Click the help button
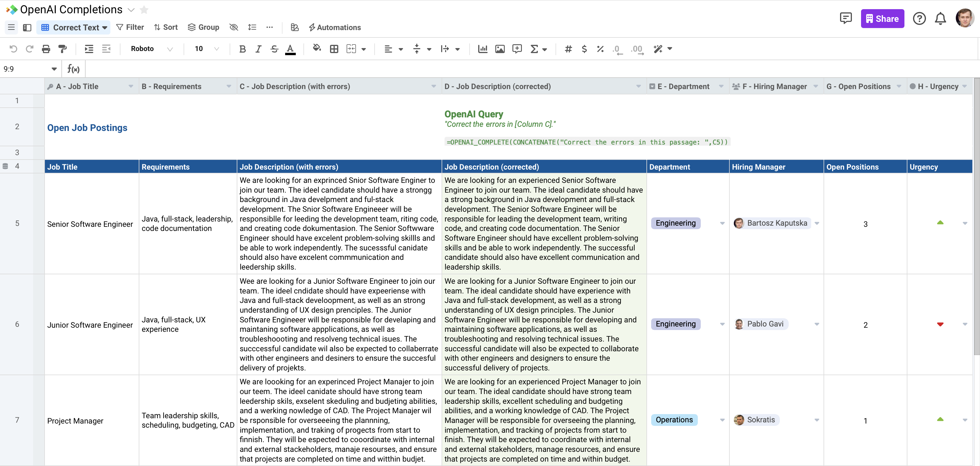 (x=919, y=18)
